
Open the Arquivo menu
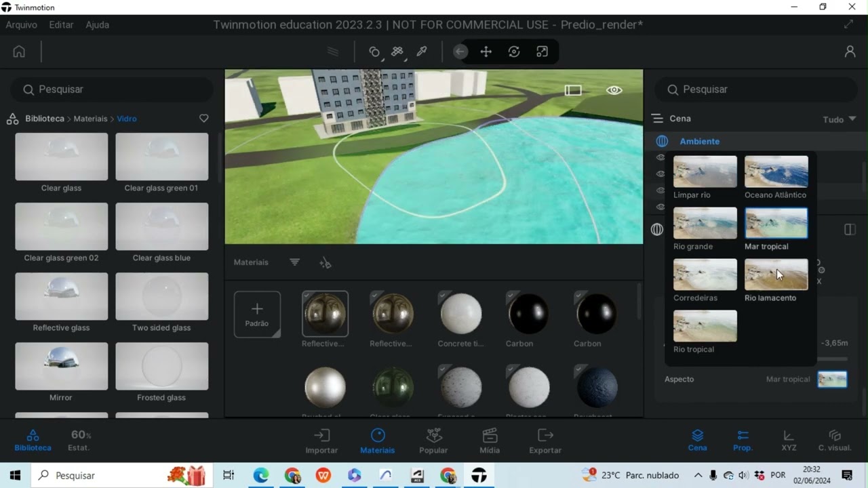(x=21, y=24)
